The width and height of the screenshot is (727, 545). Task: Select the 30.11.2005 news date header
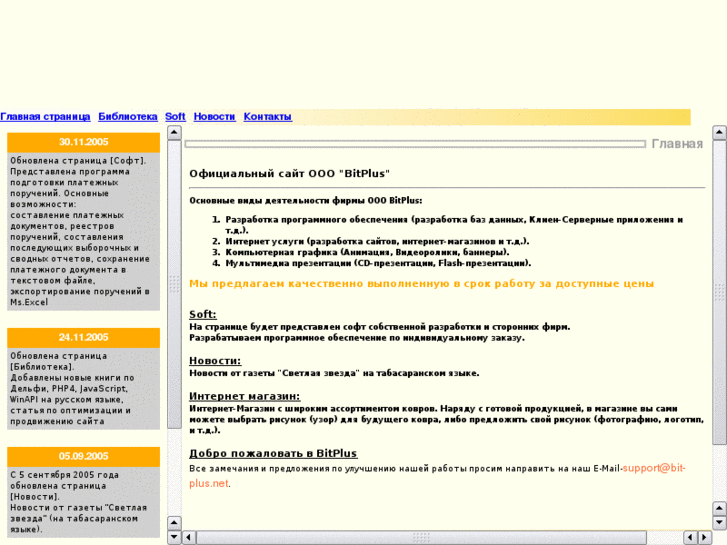83,142
